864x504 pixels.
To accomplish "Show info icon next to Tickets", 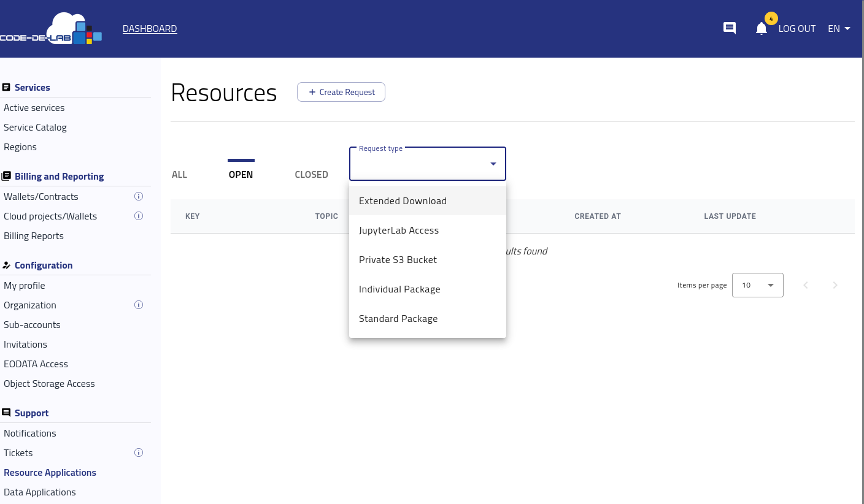I will click(139, 453).
